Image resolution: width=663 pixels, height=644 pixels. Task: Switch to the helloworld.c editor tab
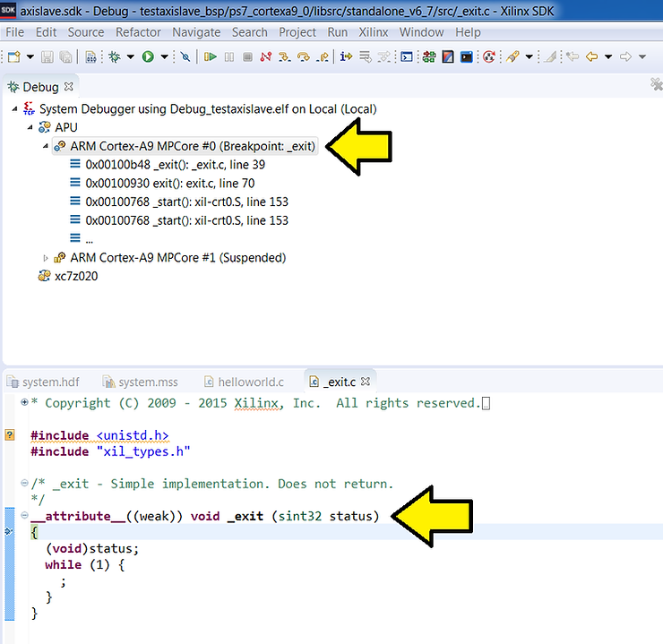pyautogui.click(x=252, y=382)
